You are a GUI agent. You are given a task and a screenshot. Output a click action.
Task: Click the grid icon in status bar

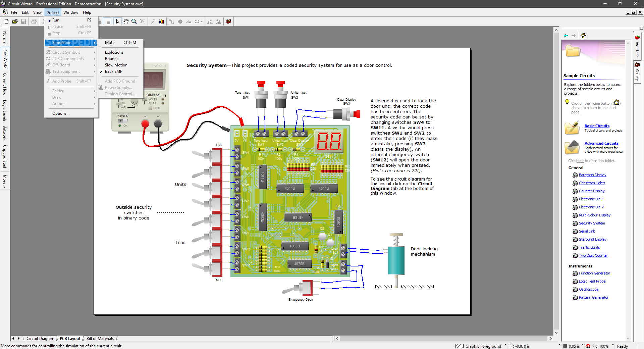click(x=565, y=346)
